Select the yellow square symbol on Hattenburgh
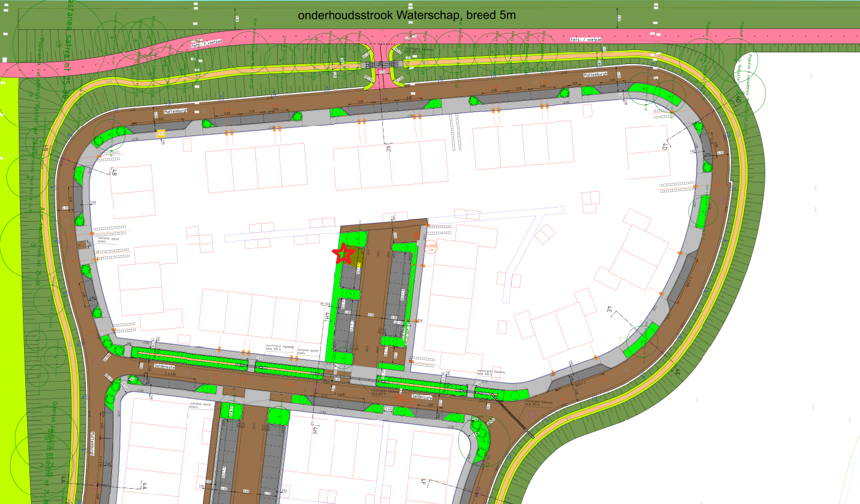Viewport: 860px width, 504px height. tap(161, 134)
